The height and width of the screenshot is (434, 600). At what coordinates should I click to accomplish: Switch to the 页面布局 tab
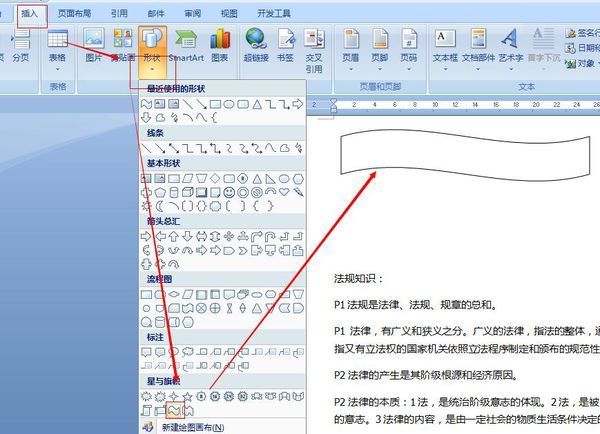pos(74,14)
